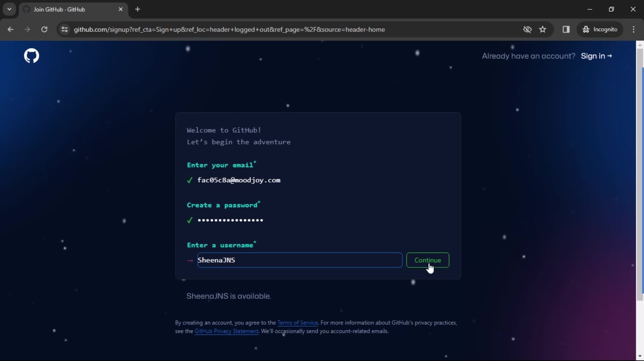Click the new tab plus icon
Screen dimensions: 644x361
(x=138, y=9)
